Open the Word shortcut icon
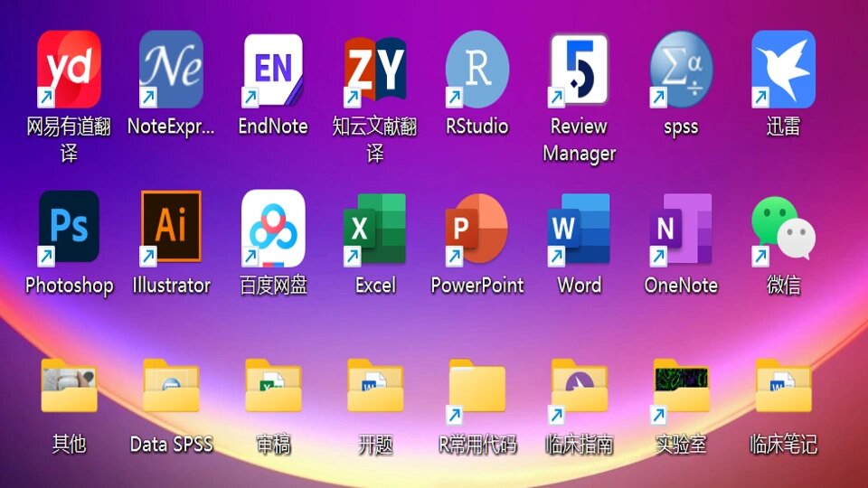The height and width of the screenshot is (488, 868). (579, 228)
